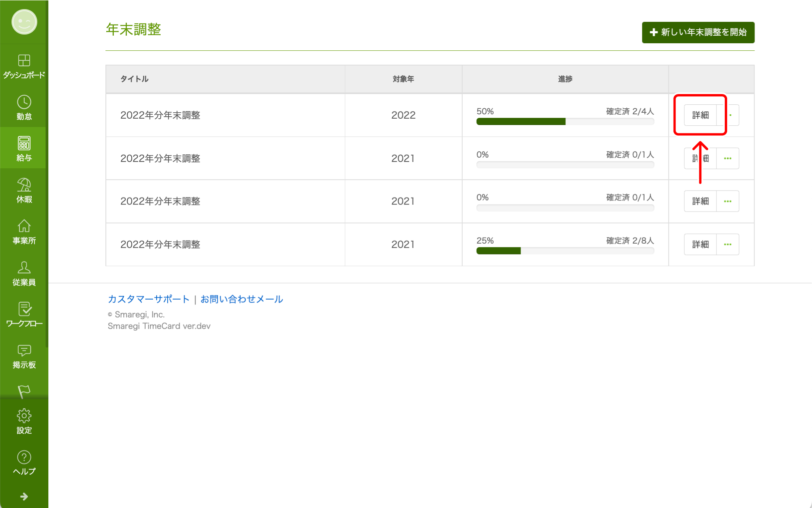Open more menu for first 0/1人 row
The width and height of the screenshot is (812, 508).
tap(728, 158)
